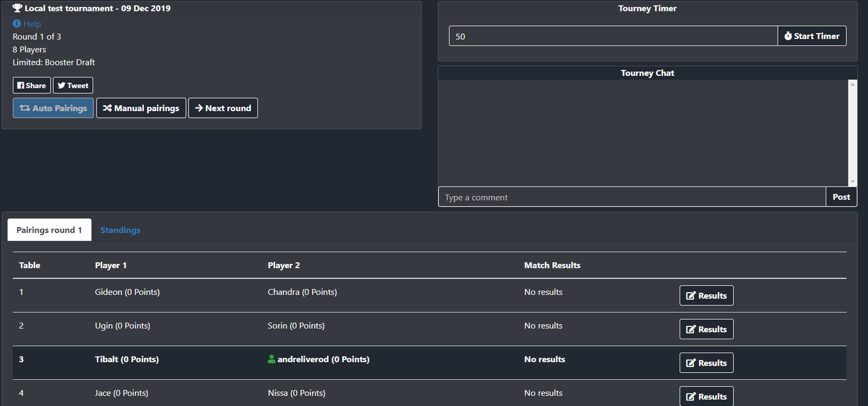Click the timer minutes input field
The width and height of the screenshot is (868, 406).
pyautogui.click(x=613, y=36)
